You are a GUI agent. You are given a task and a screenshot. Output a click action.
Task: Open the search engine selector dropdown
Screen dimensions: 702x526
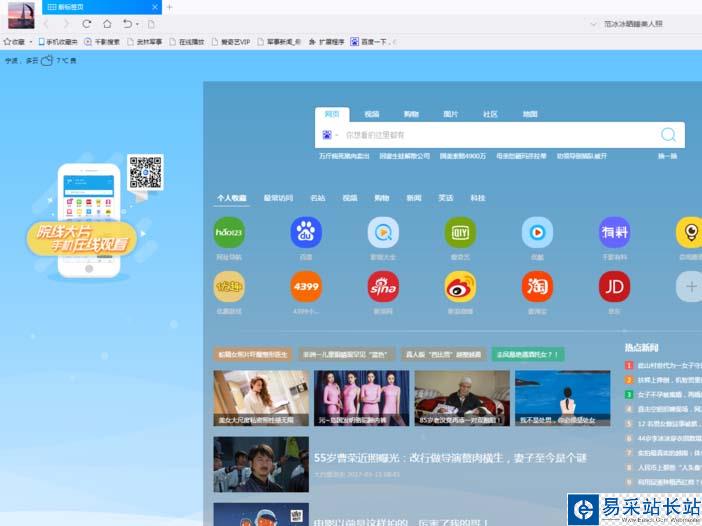[330, 135]
